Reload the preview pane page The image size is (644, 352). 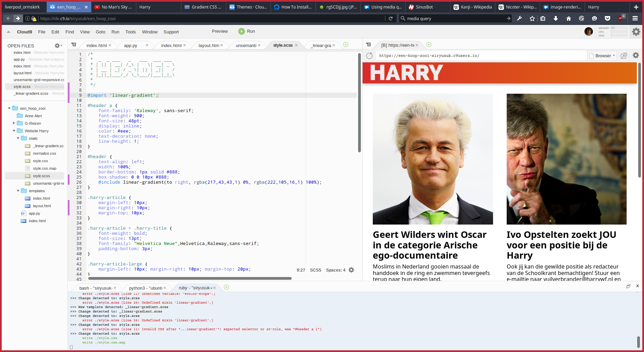click(x=369, y=56)
